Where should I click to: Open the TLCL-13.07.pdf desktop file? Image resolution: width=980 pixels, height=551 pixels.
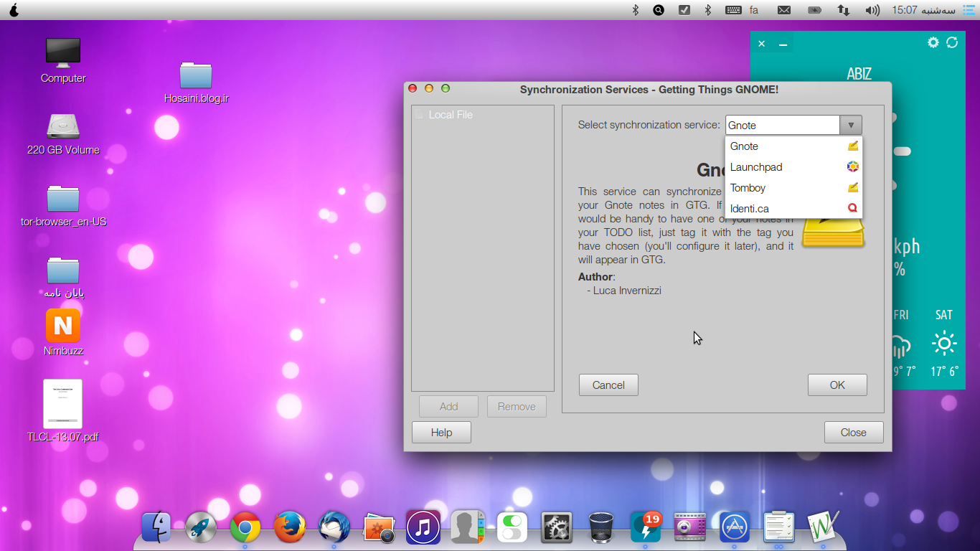point(62,404)
